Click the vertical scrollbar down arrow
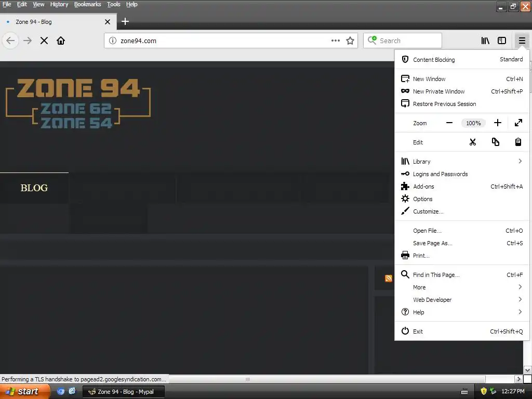532x399 pixels. click(527, 370)
